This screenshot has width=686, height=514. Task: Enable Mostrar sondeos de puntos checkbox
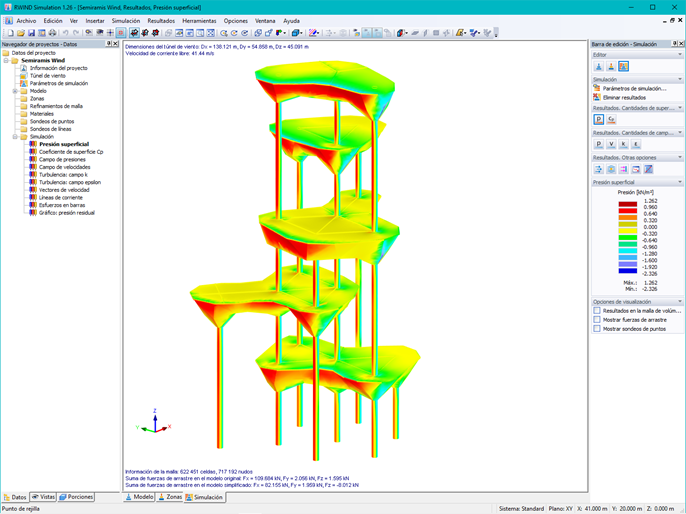597,329
